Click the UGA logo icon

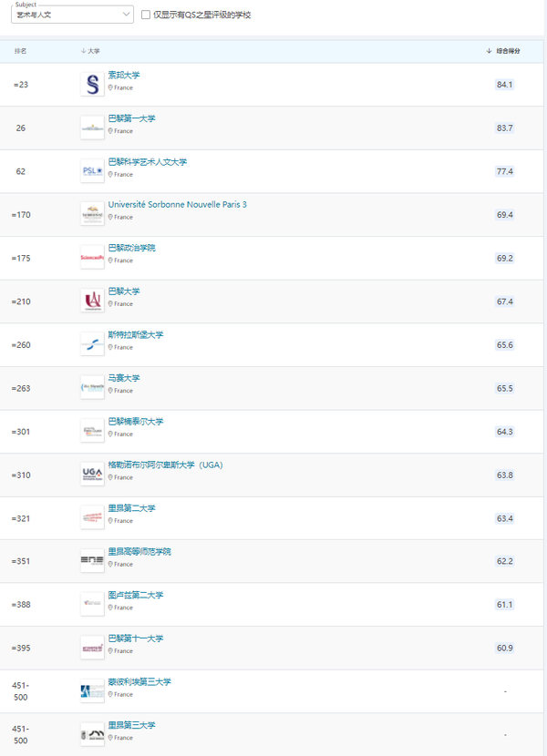point(92,475)
